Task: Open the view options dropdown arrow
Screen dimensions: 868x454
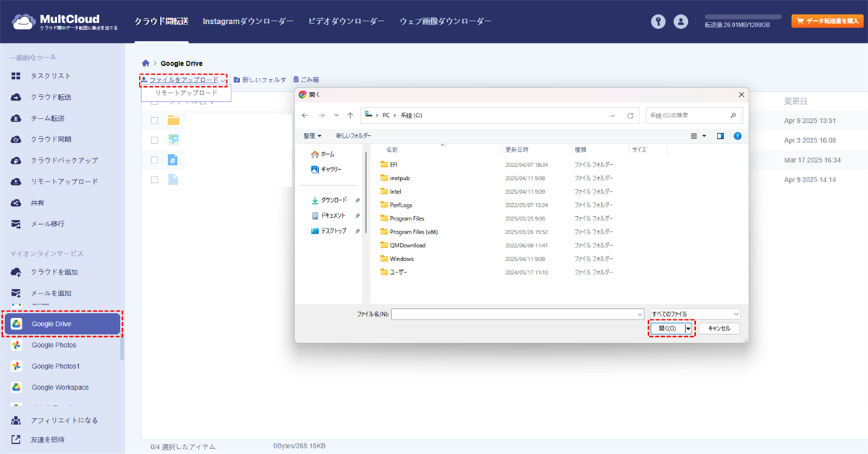Action: click(x=705, y=135)
